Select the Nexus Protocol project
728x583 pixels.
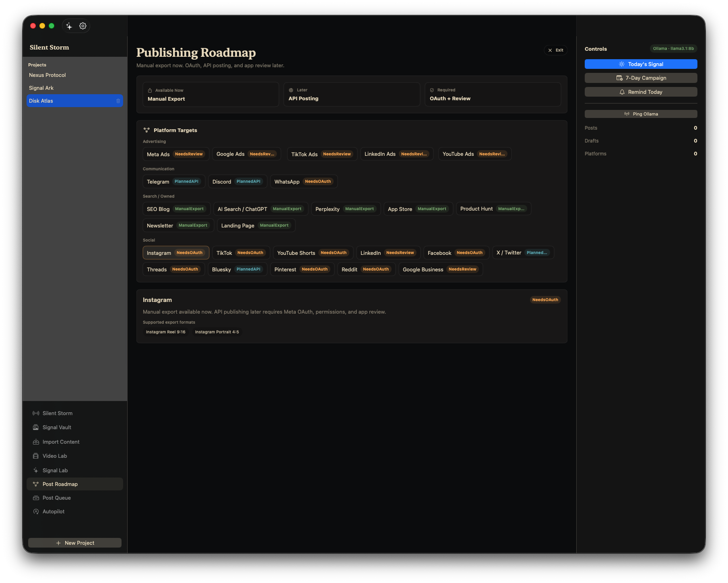click(x=75, y=75)
